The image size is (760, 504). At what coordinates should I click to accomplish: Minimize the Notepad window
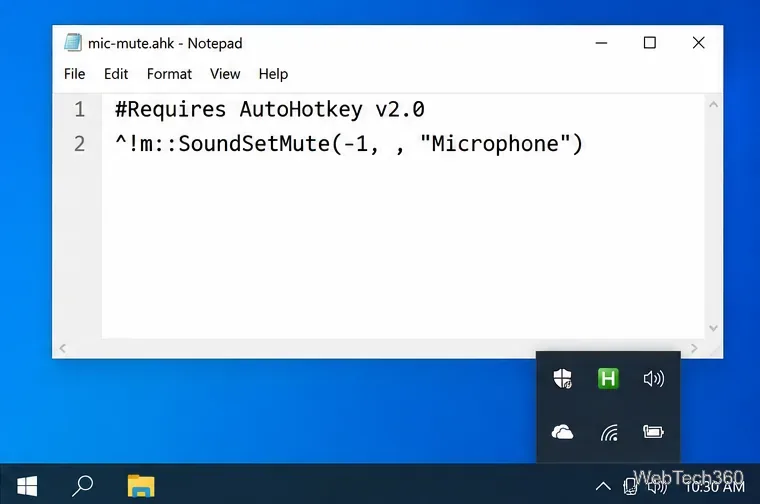601,43
